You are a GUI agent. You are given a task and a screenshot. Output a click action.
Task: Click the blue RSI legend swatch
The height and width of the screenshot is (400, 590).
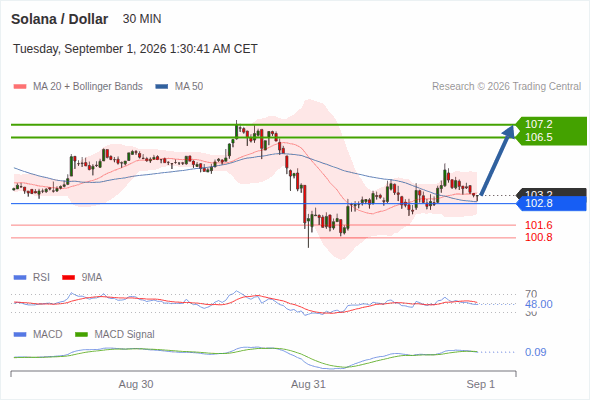click(x=20, y=278)
